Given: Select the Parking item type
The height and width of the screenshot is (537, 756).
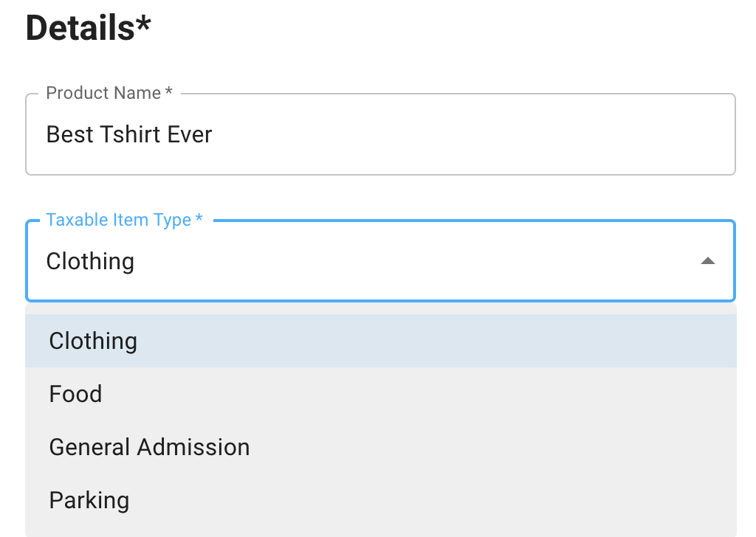Looking at the screenshot, I should click(89, 500).
